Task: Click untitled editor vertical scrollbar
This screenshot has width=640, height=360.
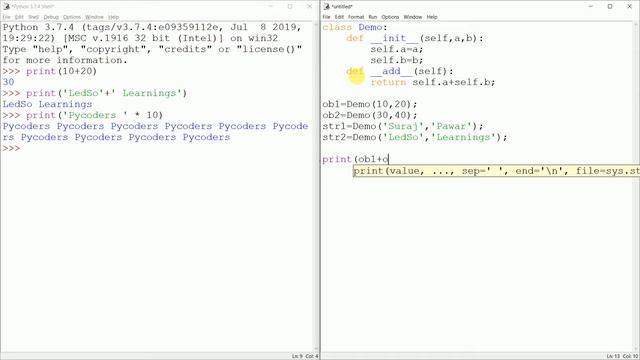Action: click(636, 187)
